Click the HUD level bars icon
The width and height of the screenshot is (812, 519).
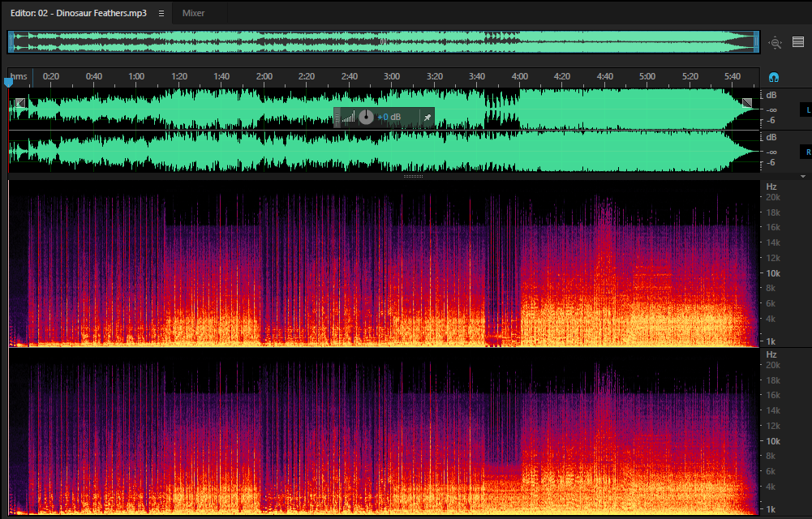coord(349,118)
